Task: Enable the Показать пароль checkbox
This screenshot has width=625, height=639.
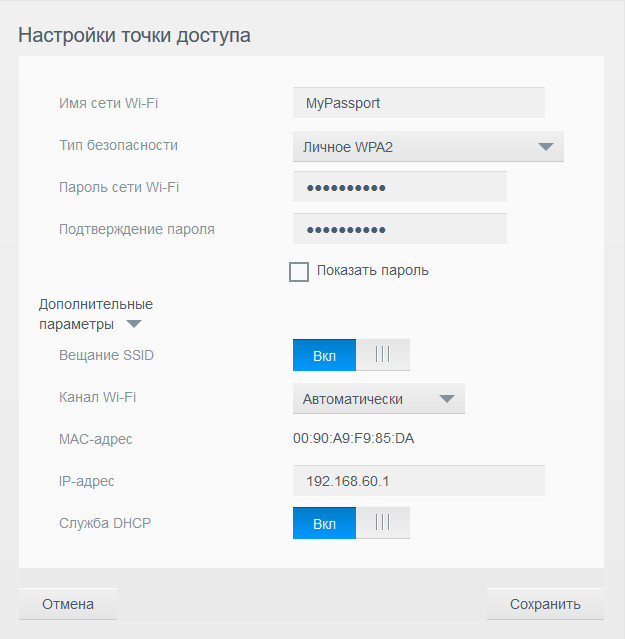Action: tap(299, 271)
